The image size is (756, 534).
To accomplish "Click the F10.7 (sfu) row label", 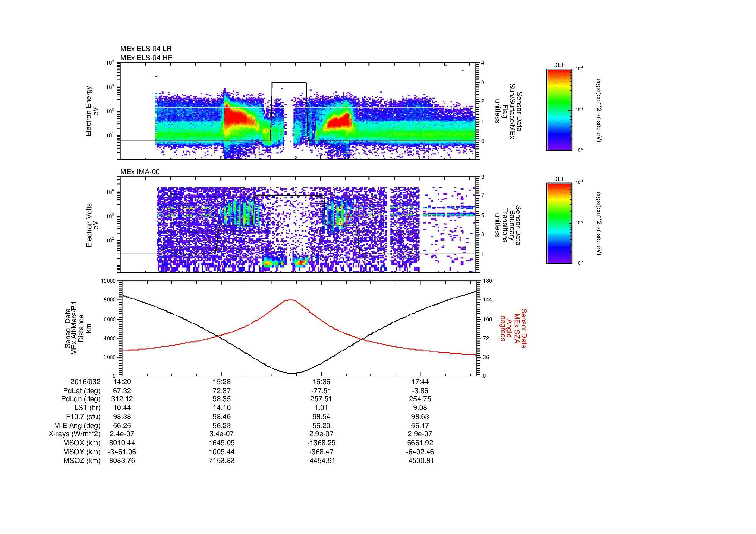I will (x=83, y=417).
